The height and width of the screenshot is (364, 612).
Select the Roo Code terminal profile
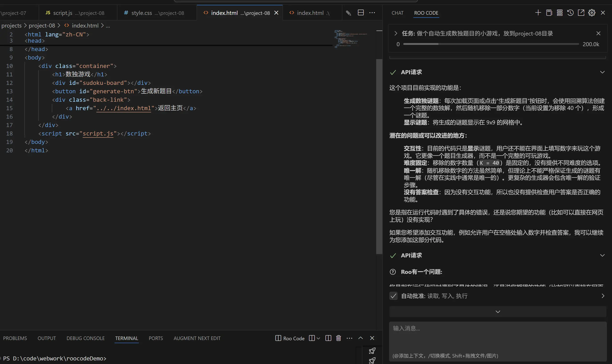[x=290, y=338]
